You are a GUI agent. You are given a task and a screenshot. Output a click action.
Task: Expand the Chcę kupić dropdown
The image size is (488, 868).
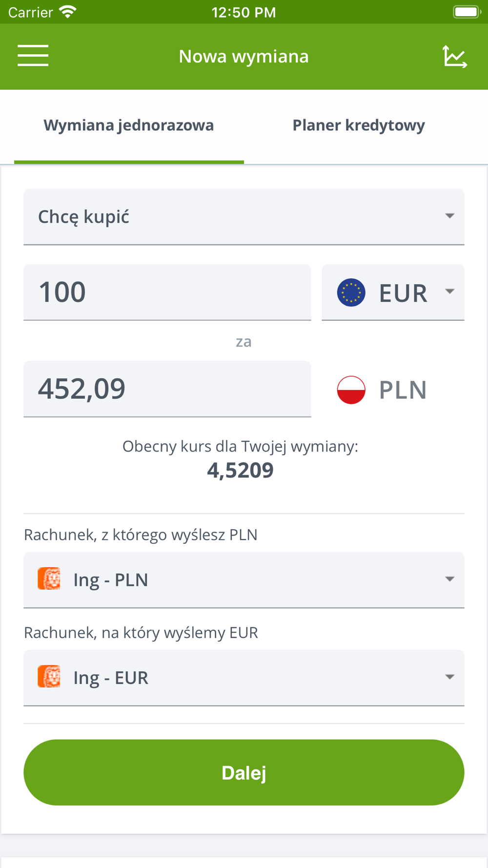[x=244, y=216]
